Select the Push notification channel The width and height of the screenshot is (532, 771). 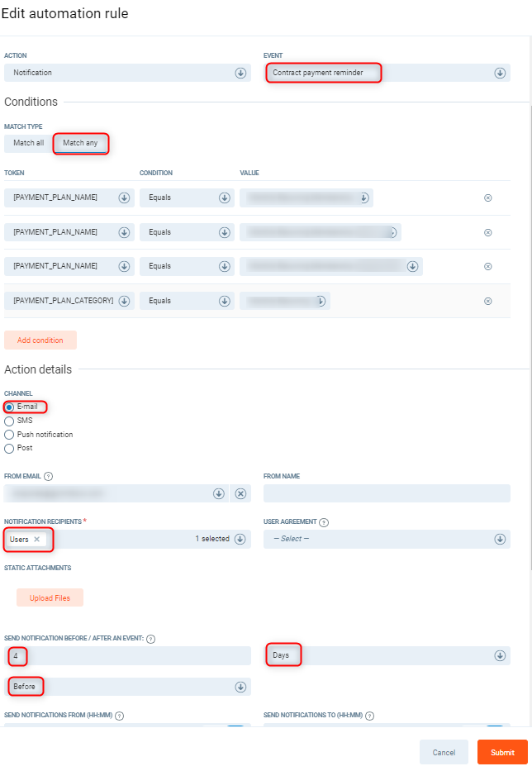pos(9,435)
